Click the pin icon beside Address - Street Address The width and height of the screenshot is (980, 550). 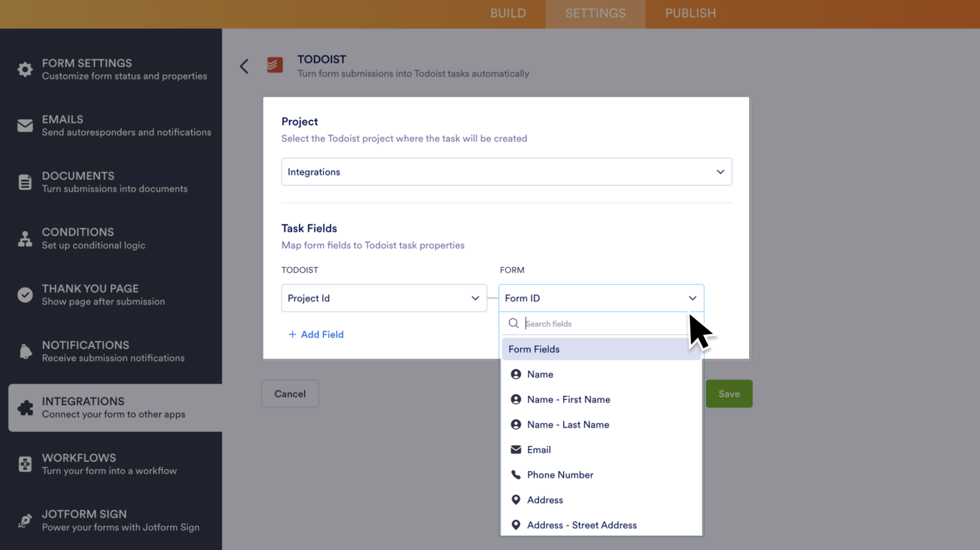click(x=516, y=525)
